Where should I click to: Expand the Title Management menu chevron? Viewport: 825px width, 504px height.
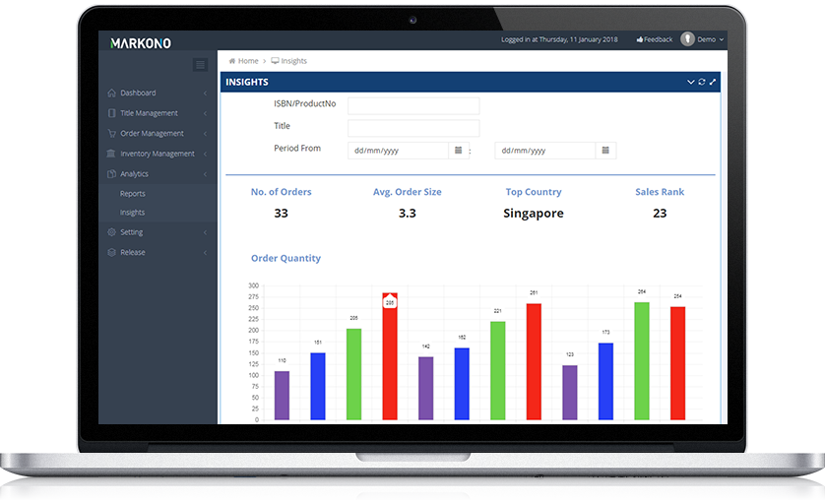click(x=205, y=113)
